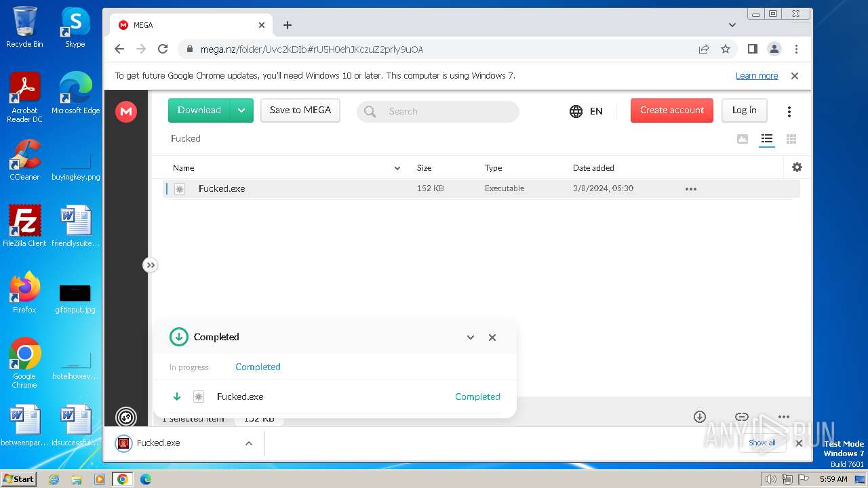Screen dimensions: 868x488
Task: Click bottom bar link icon
Action: click(742, 417)
